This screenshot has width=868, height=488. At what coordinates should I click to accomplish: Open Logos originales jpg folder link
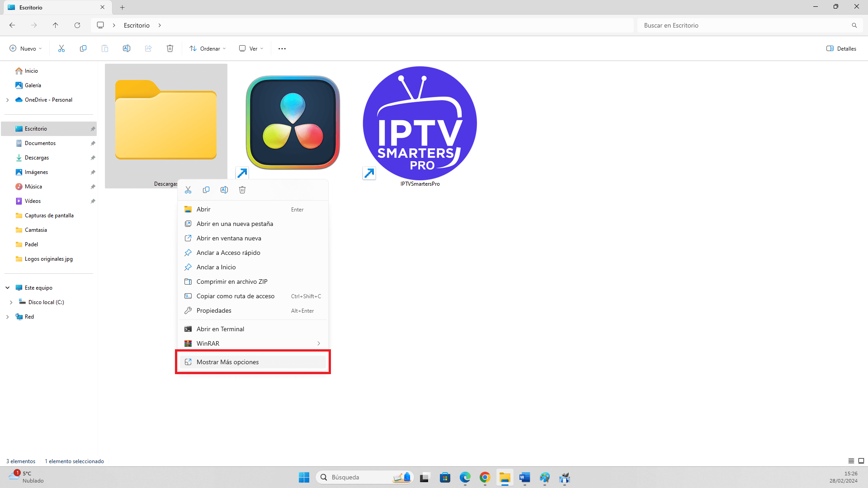(49, 259)
